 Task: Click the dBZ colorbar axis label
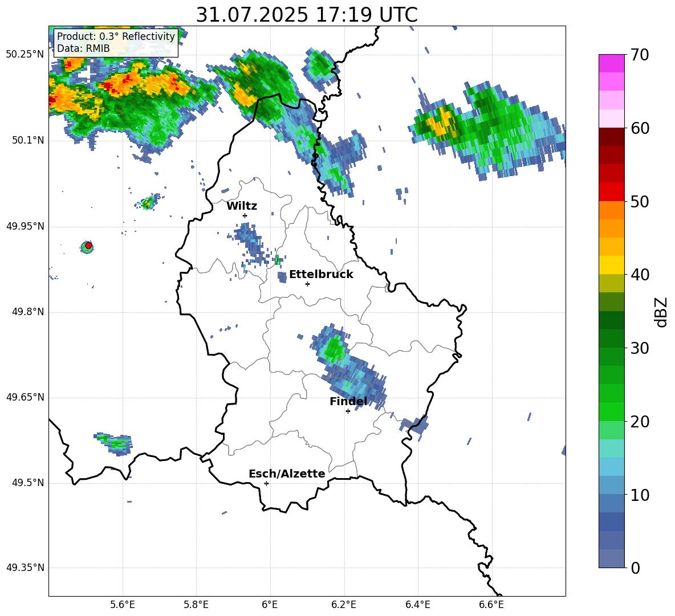[661, 312]
